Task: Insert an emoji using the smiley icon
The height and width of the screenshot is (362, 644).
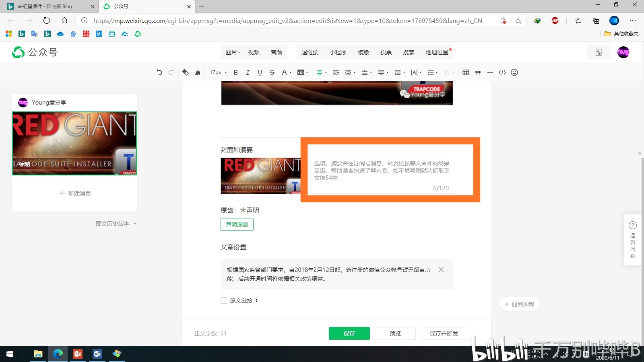Action: click(514, 72)
